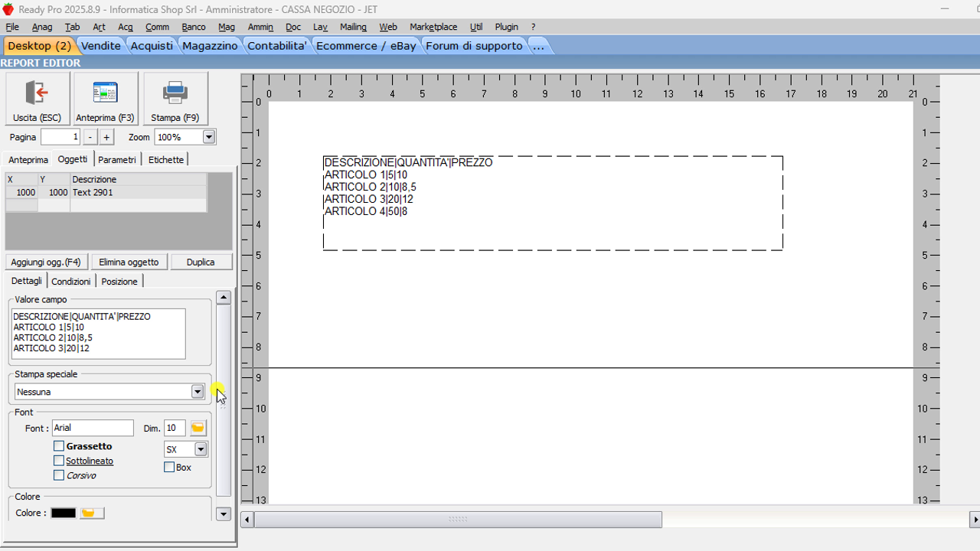Expand the SX alignment dropdown
Image resolution: width=980 pixels, height=551 pixels.
pyautogui.click(x=201, y=449)
